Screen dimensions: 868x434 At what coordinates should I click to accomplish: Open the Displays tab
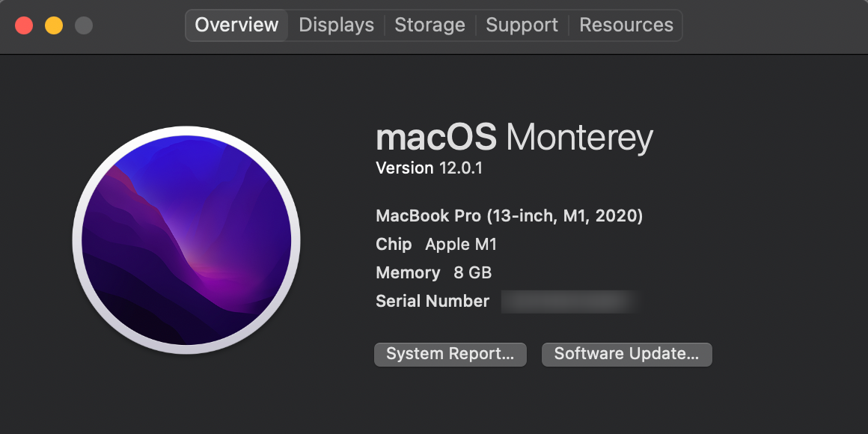click(336, 25)
